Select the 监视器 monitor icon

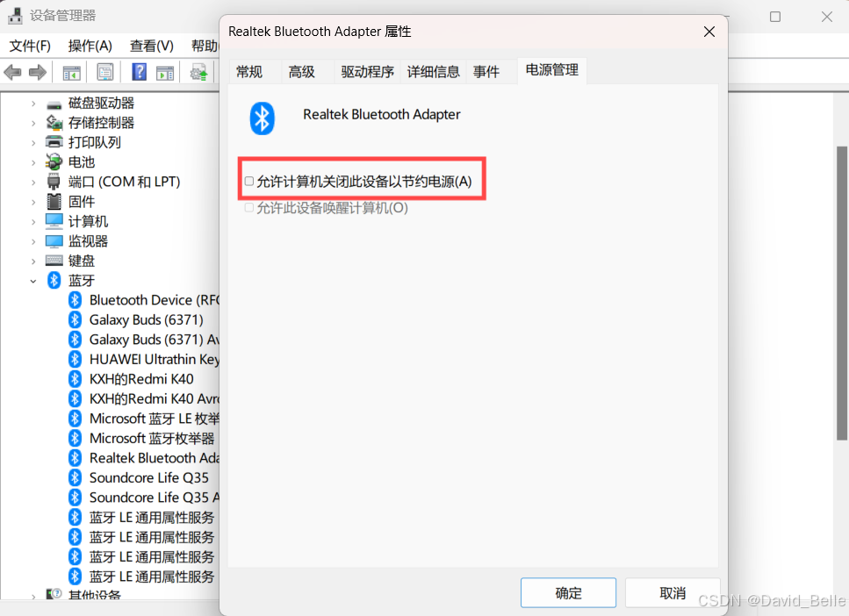click(54, 241)
